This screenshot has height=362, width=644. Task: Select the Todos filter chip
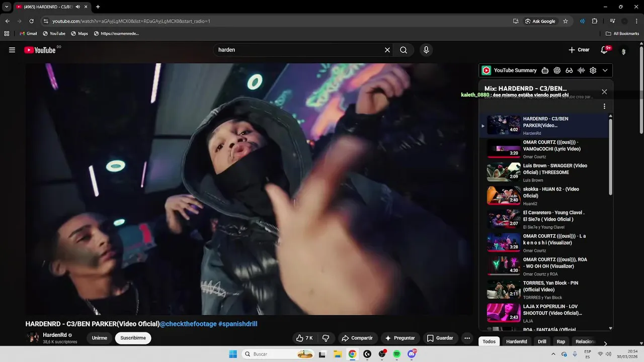click(489, 341)
